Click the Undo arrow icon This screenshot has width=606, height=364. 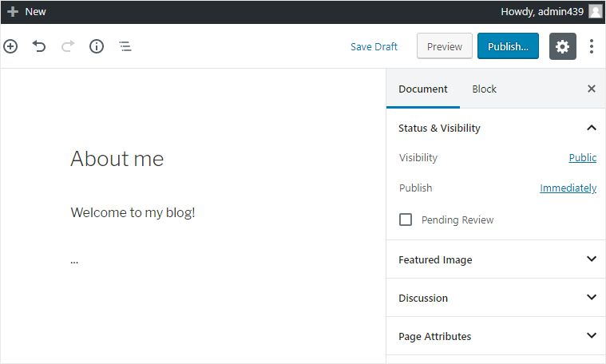point(39,46)
